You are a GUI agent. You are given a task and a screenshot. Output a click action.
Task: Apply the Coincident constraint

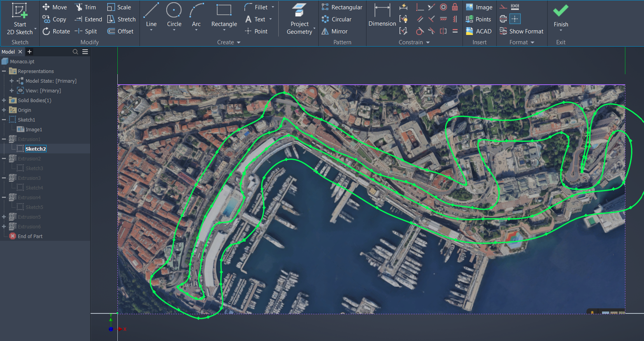click(420, 7)
